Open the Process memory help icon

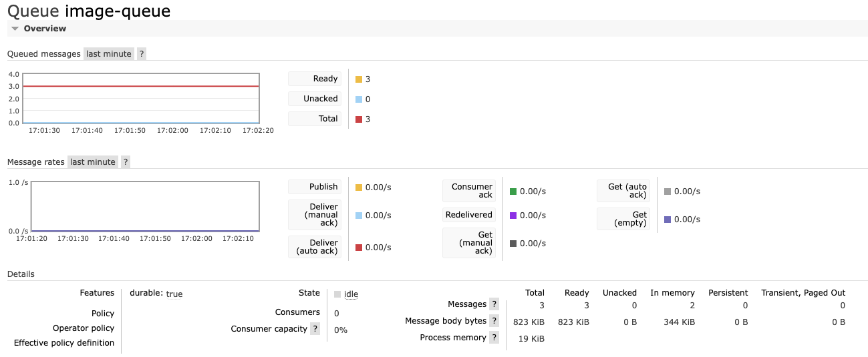[x=494, y=338]
